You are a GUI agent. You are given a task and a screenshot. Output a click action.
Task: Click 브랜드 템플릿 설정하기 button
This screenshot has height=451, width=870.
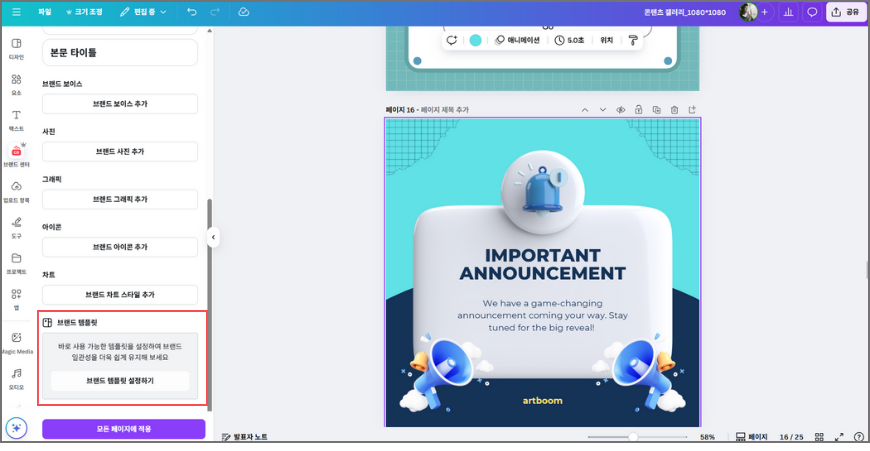pos(120,381)
